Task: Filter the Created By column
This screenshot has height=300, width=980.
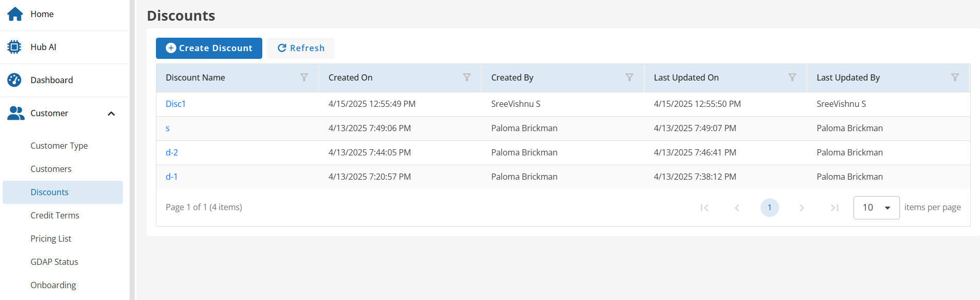Action: 629,77
